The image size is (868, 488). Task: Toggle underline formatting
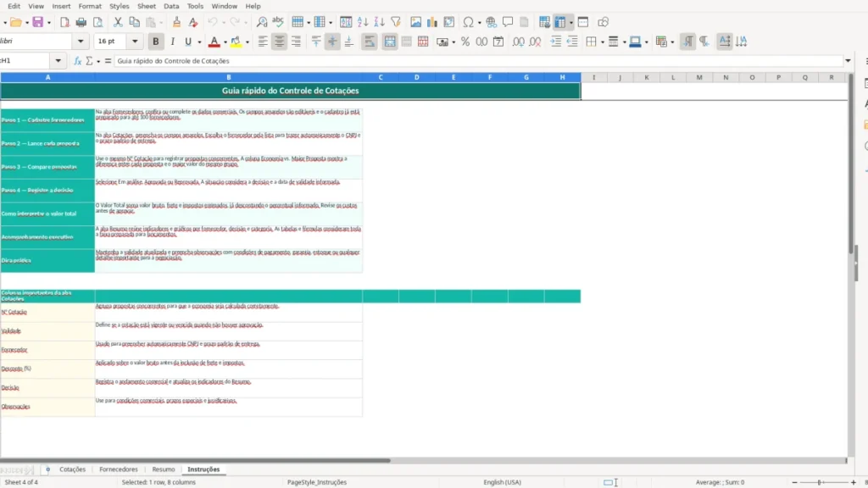point(188,42)
